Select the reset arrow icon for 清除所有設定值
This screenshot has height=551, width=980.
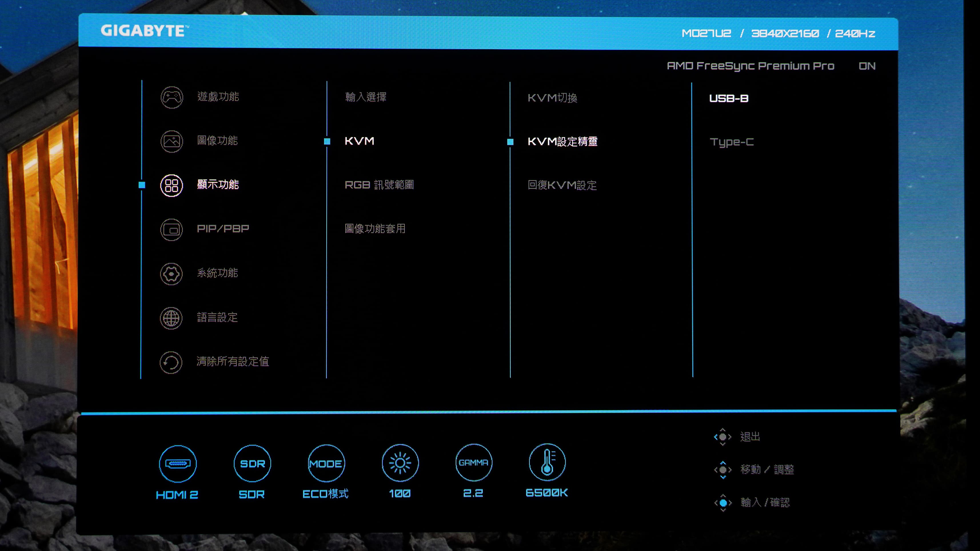(x=171, y=362)
